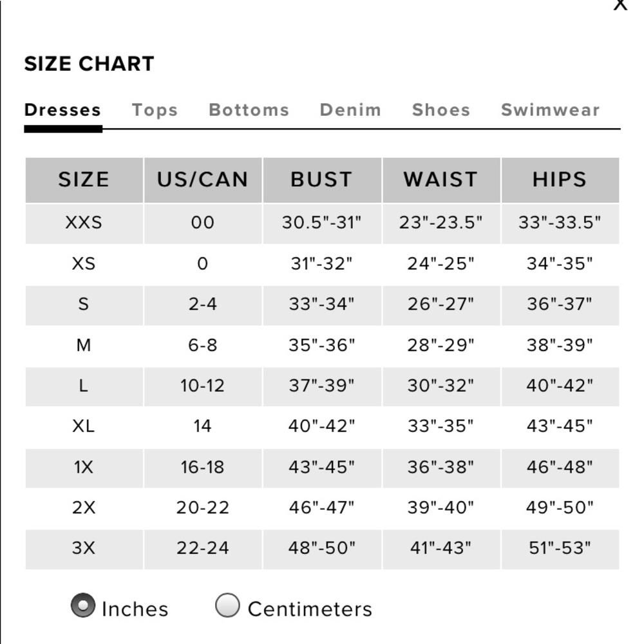This screenshot has height=644, width=644.
Task: Click the BUST column header
Action: click(x=321, y=180)
